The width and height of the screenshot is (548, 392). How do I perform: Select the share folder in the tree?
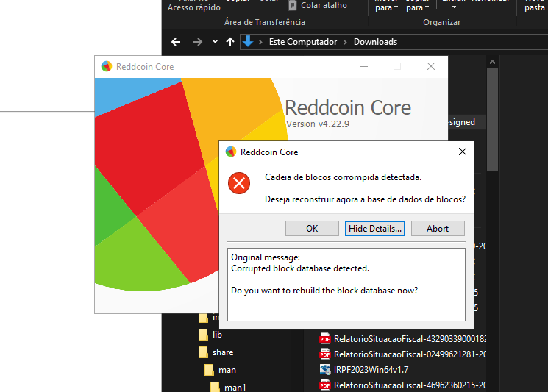click(x=223, y=352)
